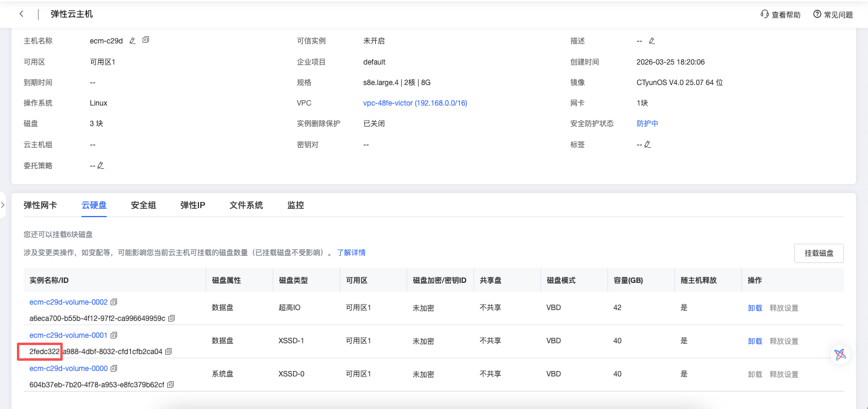Switch to the 弹性网卡 tab
The image size is (868, 409).
40,205
